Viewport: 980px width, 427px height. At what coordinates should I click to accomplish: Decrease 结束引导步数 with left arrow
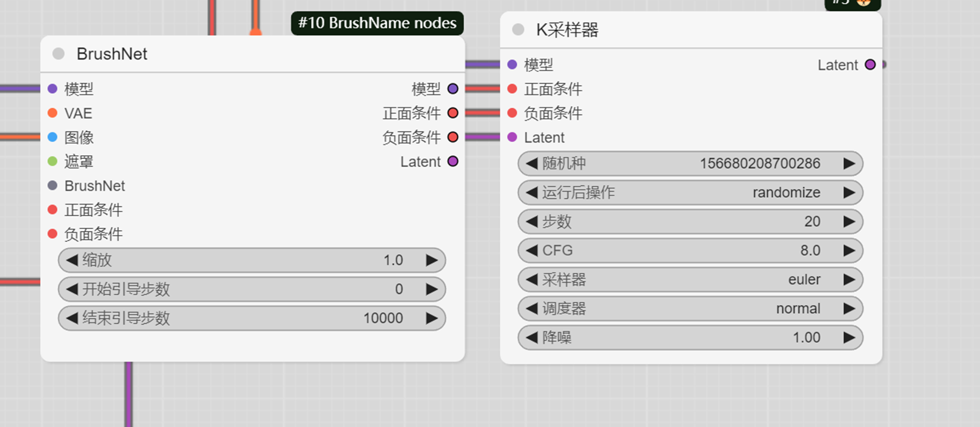(x=72, y=318)
